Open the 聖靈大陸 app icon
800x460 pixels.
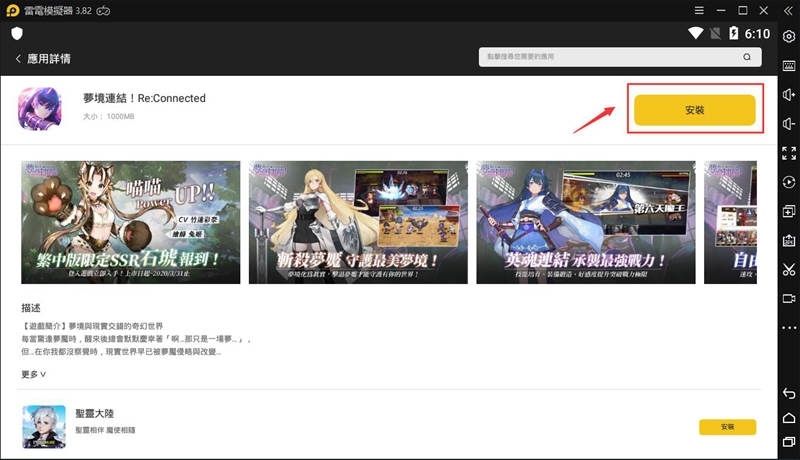point(44,427)
